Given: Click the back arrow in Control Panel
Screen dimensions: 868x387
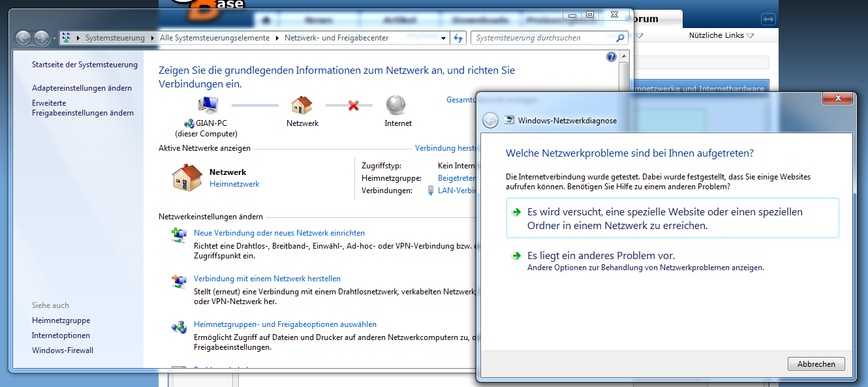Looking at the screenshot, I should (x=23, y=38).
